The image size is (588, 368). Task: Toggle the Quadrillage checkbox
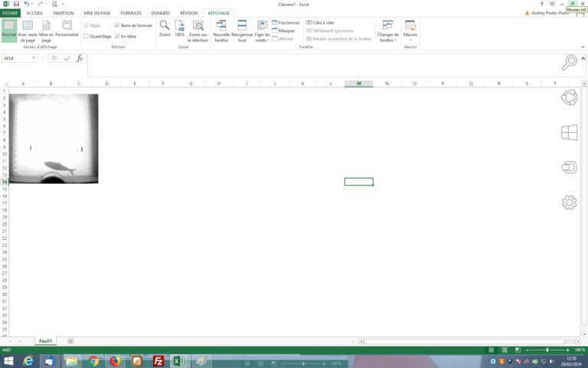click(87, 35)
